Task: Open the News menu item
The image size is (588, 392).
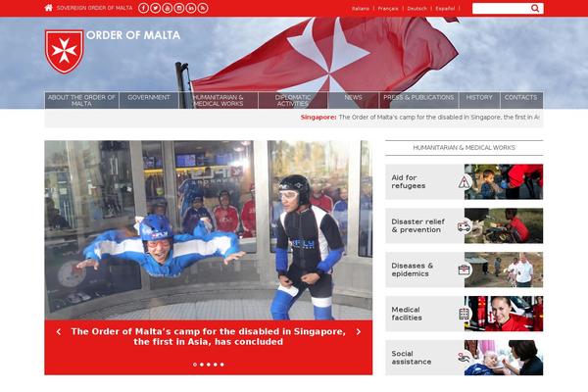Action: pyautogui.click(x=353, y=100)
